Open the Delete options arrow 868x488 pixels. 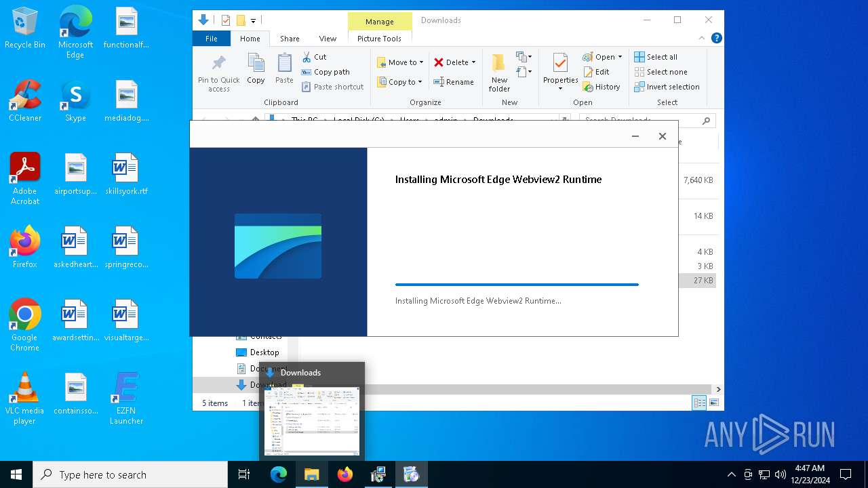(473, 62)
